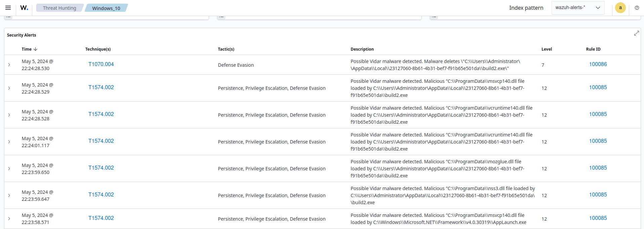
Task: Open technique link T1070.004
Action: [101, 64]
